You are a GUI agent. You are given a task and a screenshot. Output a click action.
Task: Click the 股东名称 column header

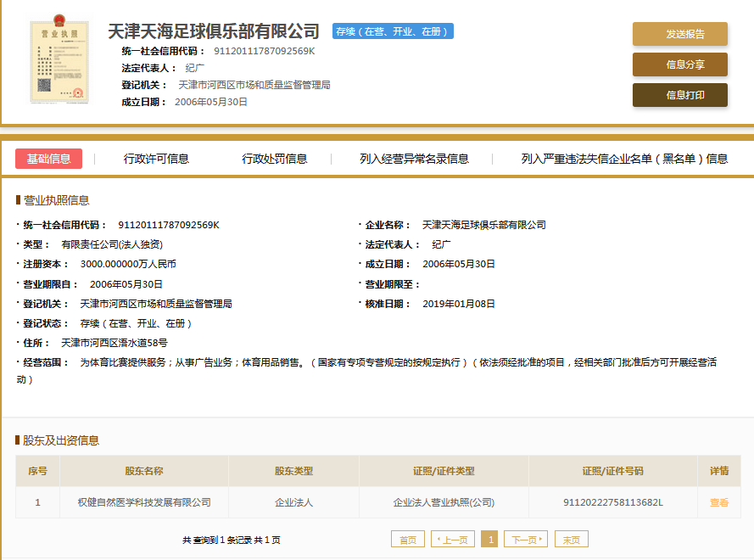click(x=144, y=471)
